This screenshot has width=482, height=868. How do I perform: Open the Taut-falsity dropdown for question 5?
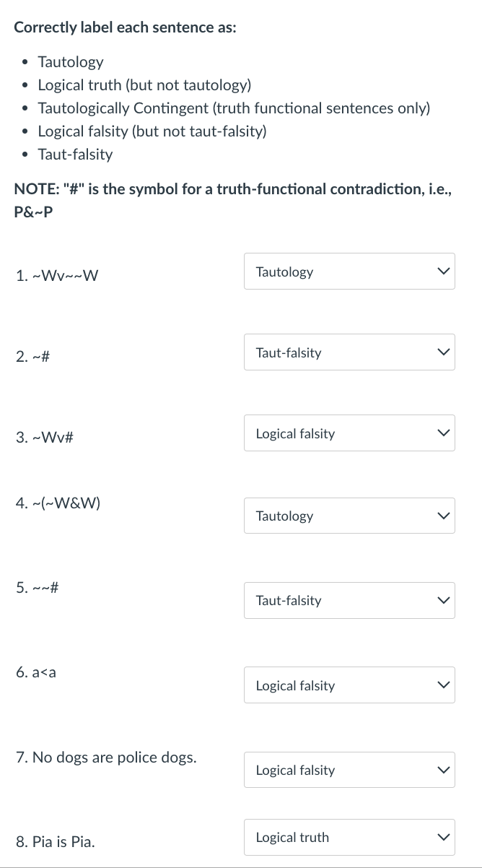coord(349,600)
